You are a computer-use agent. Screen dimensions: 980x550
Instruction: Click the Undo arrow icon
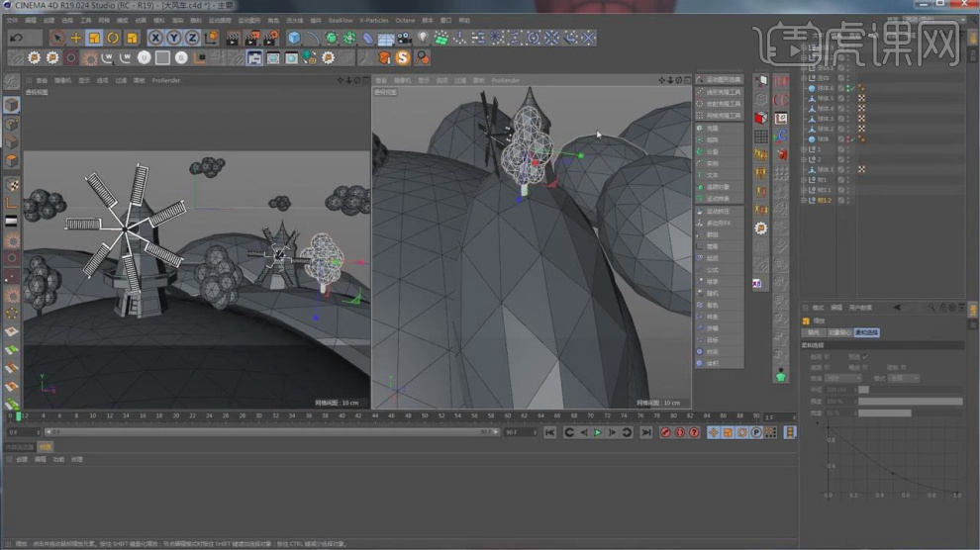(x=16, y=38)
